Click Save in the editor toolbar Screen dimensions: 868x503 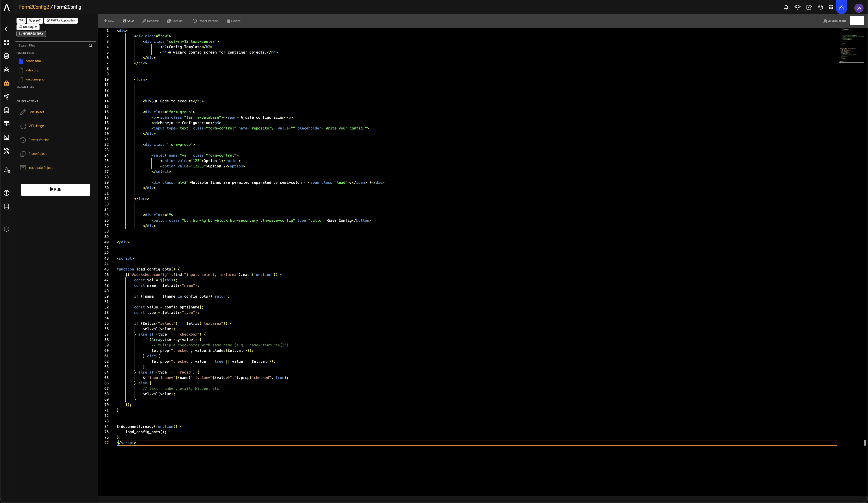point(128,21)
